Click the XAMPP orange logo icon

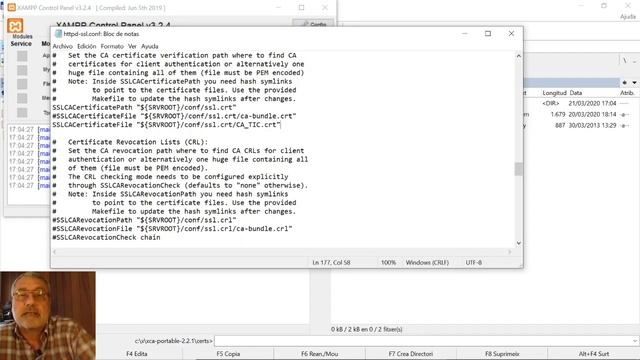coord(15,26)
